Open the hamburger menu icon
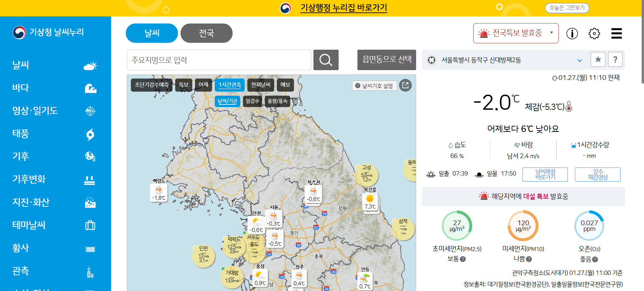 coord(616,33)
